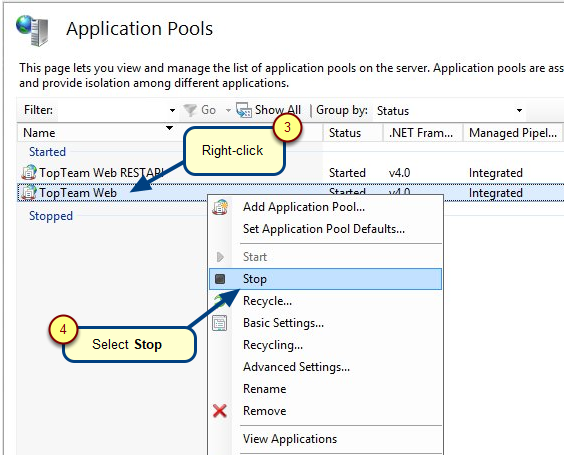
Task: Open Advanced Settings... from context menu
Action: (325, 367)
